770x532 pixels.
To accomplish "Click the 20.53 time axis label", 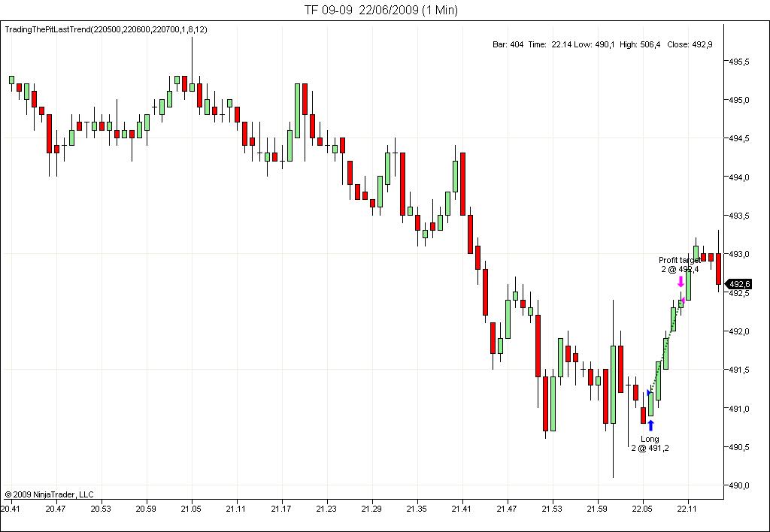I will (x=101, y=509).
